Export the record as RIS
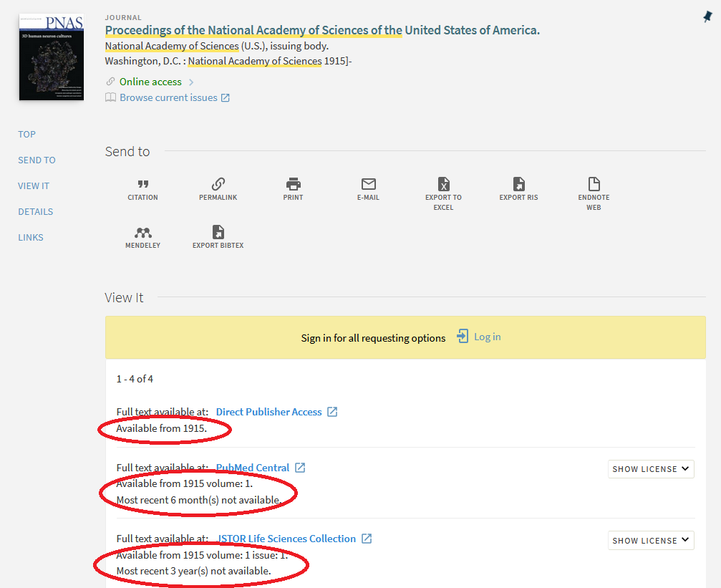Screen dimensions: 721x588 [518, 190]
